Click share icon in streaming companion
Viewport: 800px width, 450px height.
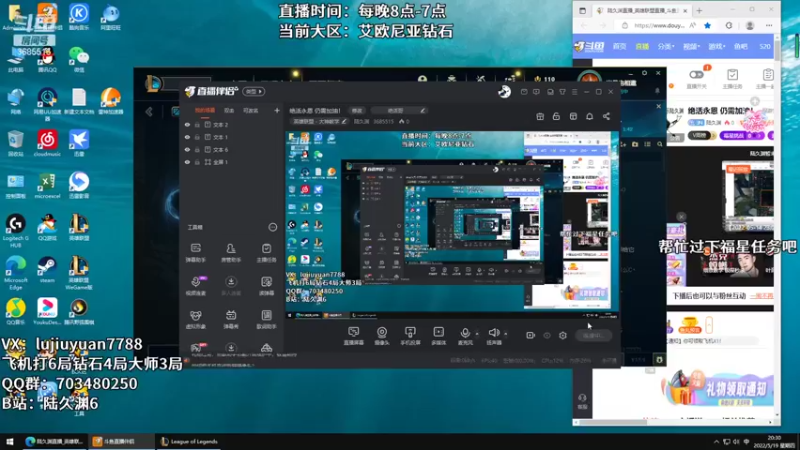(606, 116)
